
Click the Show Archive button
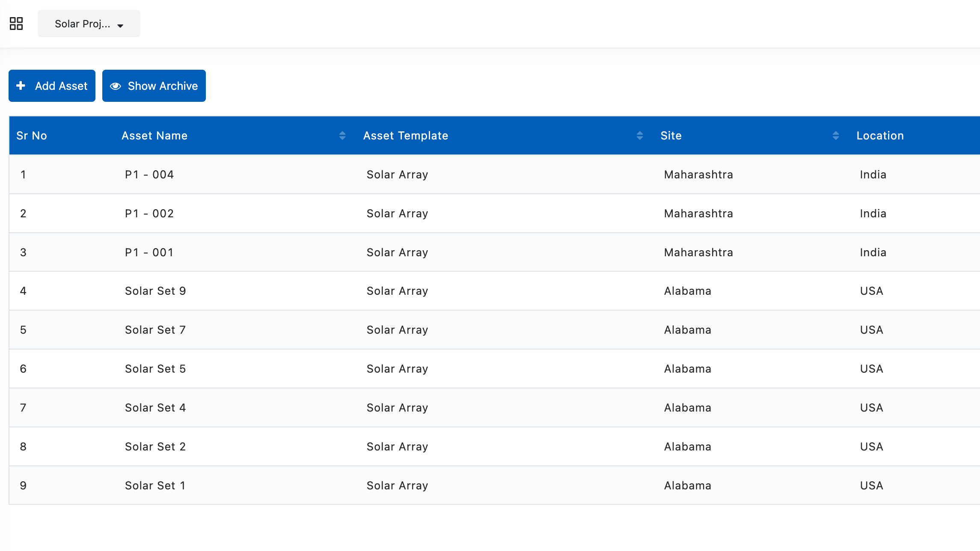[154, 86]
